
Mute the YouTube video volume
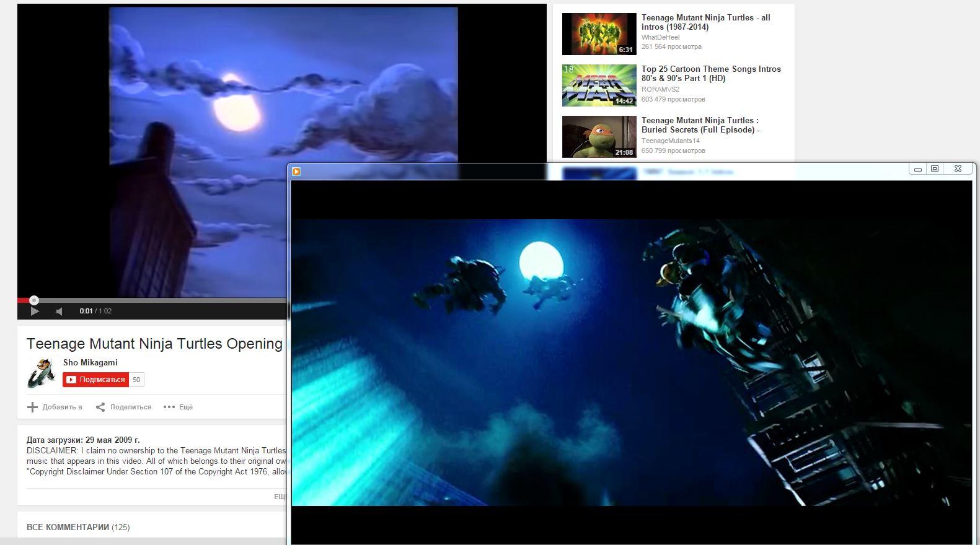click(x=60, y=311)
